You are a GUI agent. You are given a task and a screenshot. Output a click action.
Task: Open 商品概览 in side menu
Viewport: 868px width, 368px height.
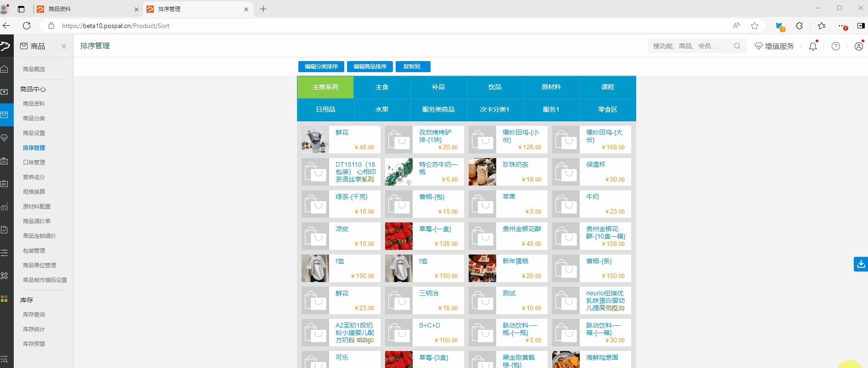34,69
